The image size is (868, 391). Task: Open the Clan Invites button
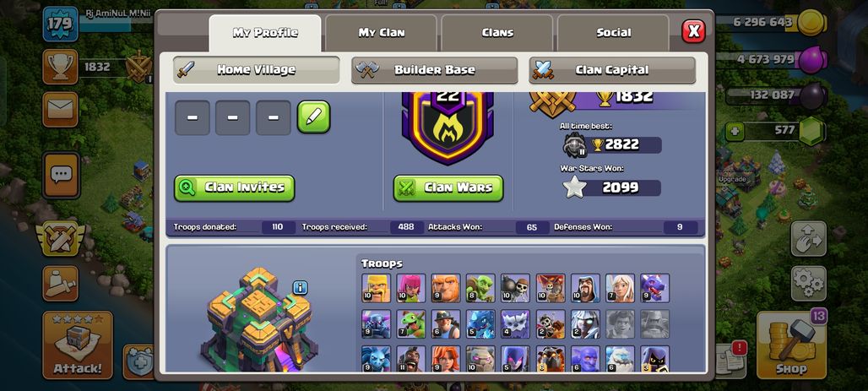pyautogui.click(x=234, y=187)
